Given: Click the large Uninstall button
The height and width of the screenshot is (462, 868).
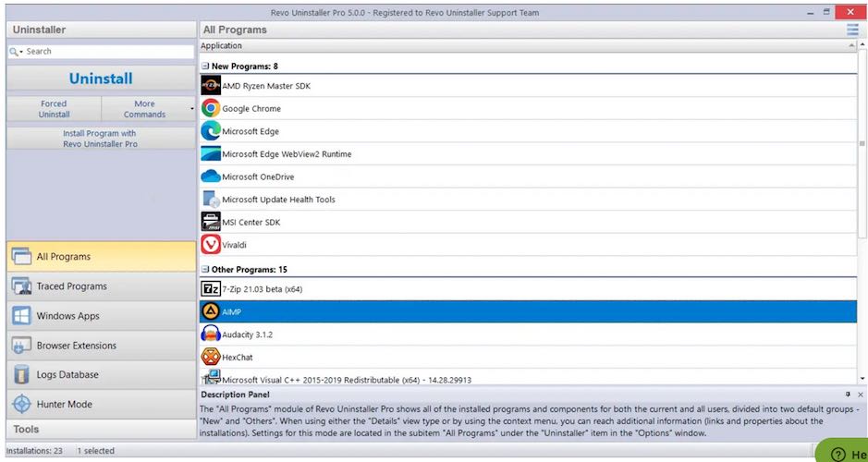Looking at the screenshot, I should (x=102, y=79).
